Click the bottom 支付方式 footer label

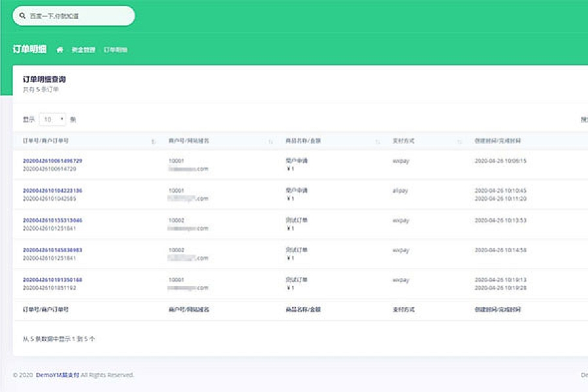403,310
